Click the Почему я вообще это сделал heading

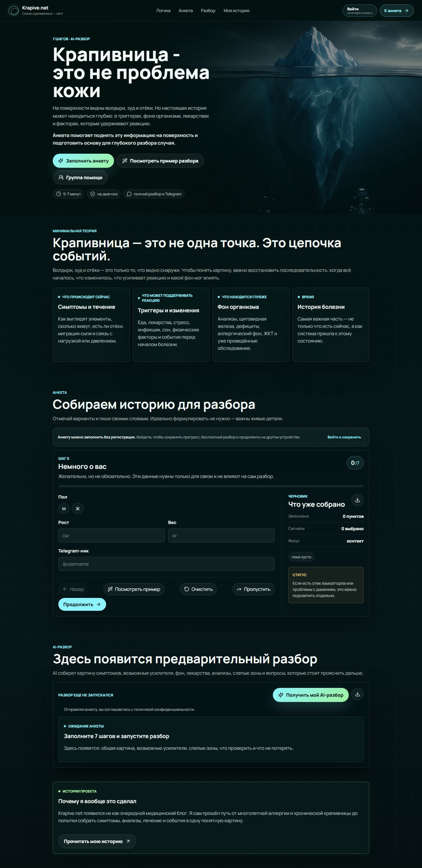97,801
